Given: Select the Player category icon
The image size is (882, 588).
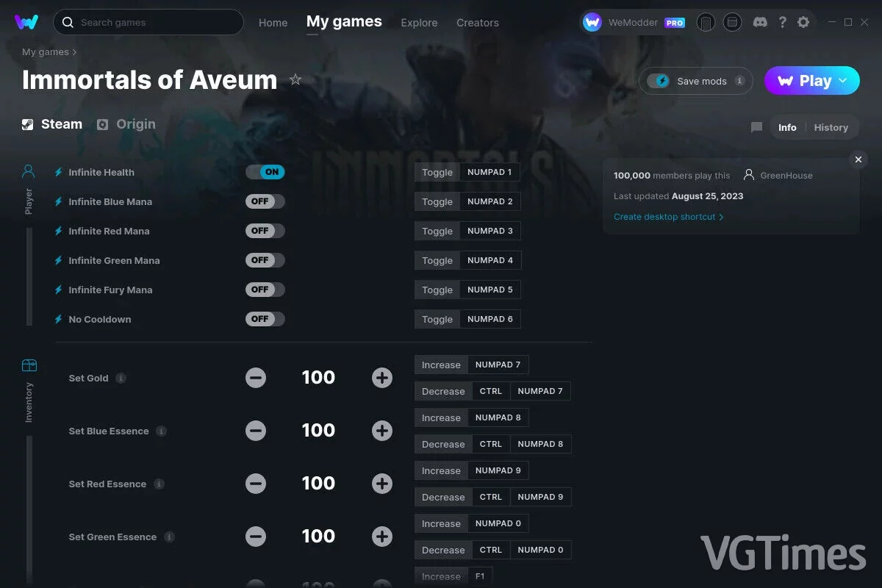Looking at the screenshot, I should pos(29,172).
